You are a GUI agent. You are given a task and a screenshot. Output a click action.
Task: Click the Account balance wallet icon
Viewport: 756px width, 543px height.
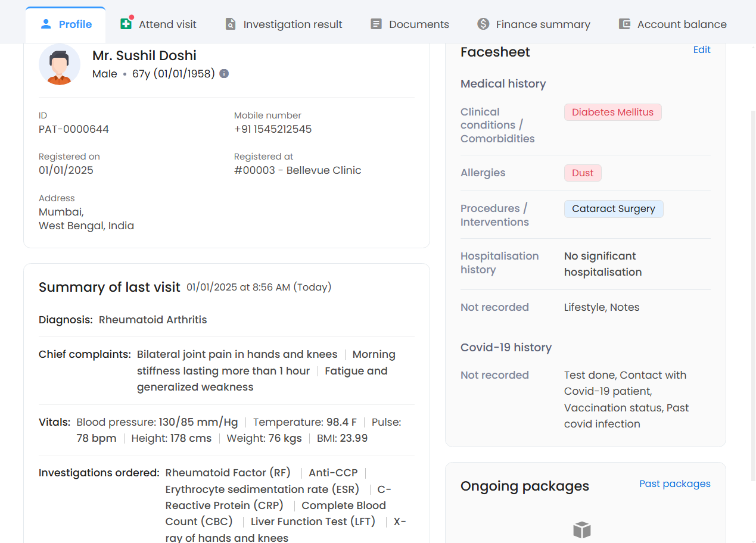point(624,24)
